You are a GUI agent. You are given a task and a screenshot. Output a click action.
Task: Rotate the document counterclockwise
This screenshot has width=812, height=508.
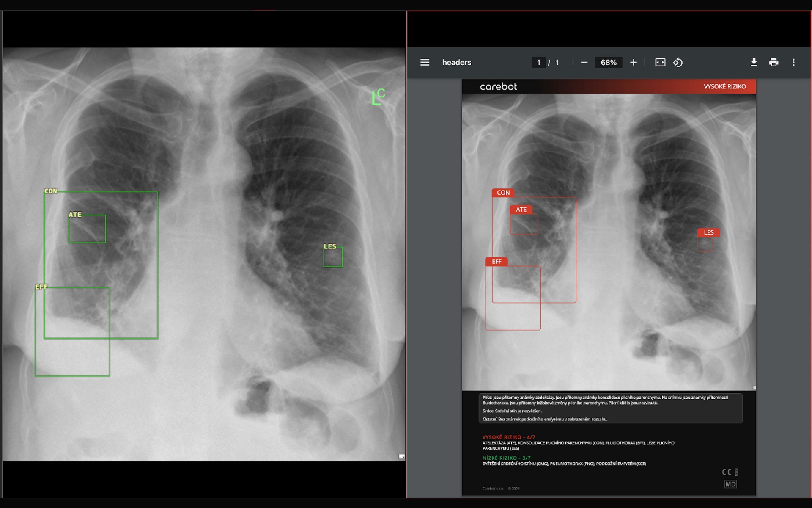[678, 63]
